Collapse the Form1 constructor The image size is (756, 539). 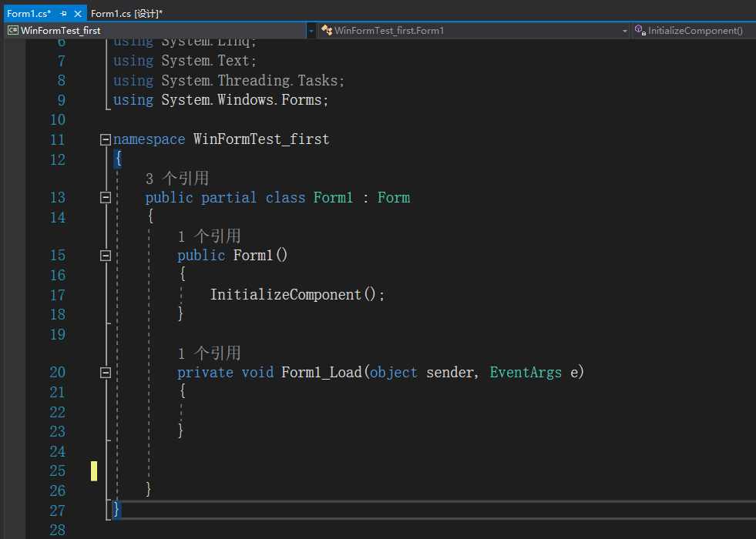tap(105, 255)
